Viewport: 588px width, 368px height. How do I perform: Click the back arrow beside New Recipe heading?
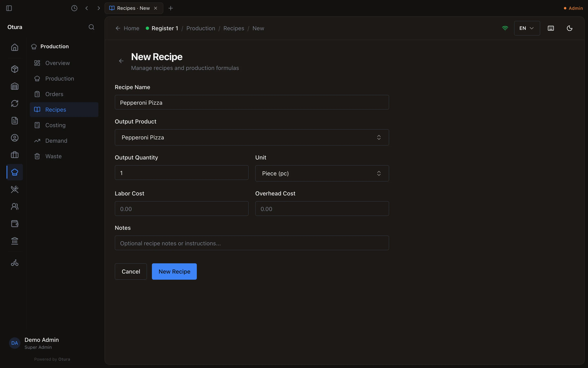pyautogui.click(x=121, y=61)
